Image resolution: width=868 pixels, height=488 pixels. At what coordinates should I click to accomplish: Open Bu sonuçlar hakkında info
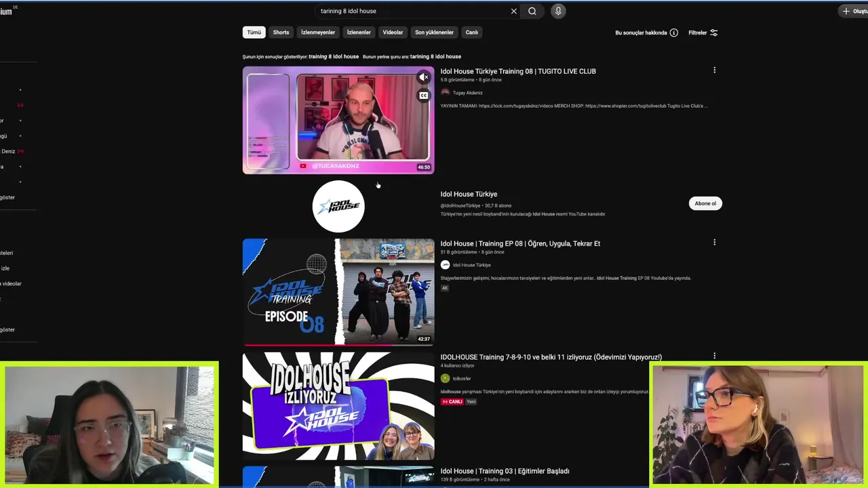[x=646, y=33]
